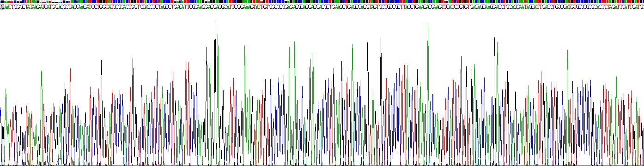
Task: Click the tallest green peak in chromatogram
Action: tap(428, 95)
